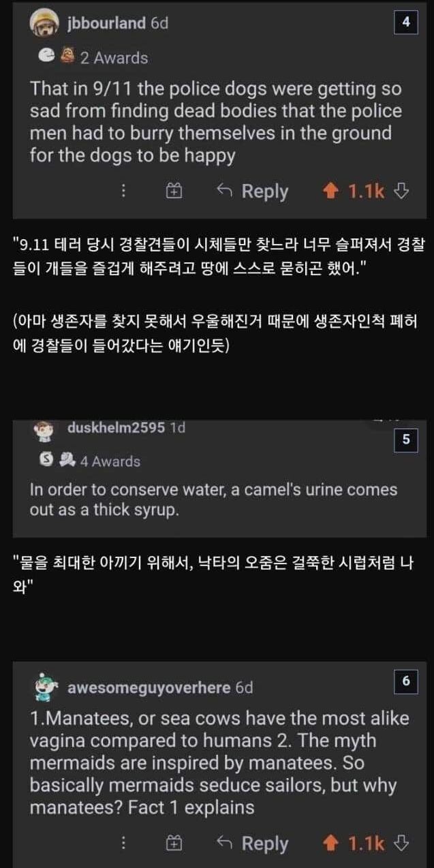View the 2 Awards on jbbourland's comment
The height and width of the screenshot is (868, 434).
click(x=113, y=58)
